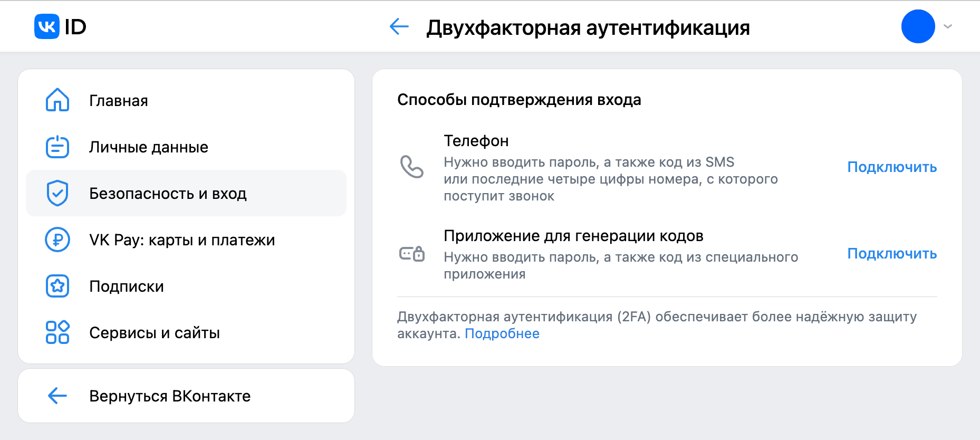Go to VK Pay: карты и платежи
Image resolution: width=980 pixels, height=440 pixels.
pyautogui.click(x=182, y=240)
